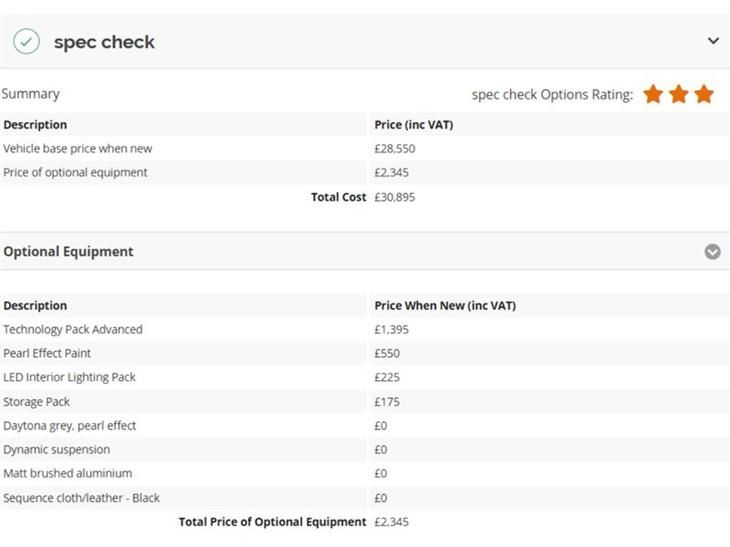Select the Technology Pack Advanced row
Image resolution: width=730 pixels, height=547 pixels.
(x=365, y=329)
